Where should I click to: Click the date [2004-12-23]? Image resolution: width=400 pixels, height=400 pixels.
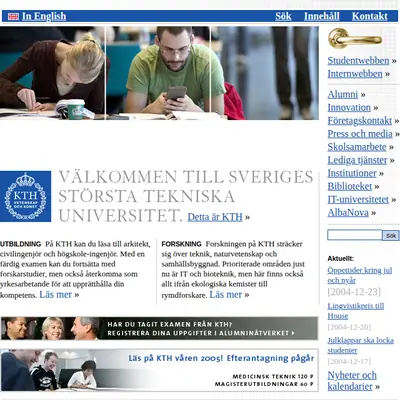pyautogui.click(x=354, y=292)
